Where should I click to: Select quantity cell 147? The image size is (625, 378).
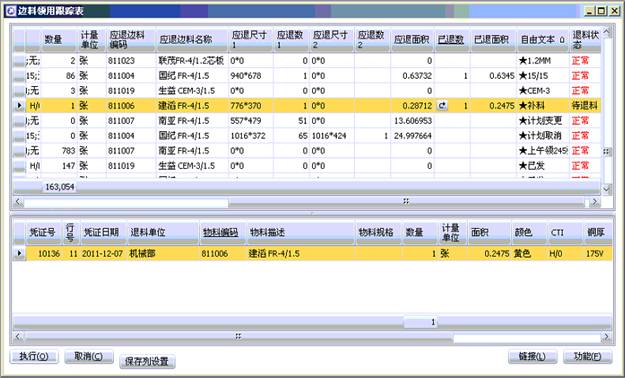(58, 166)
